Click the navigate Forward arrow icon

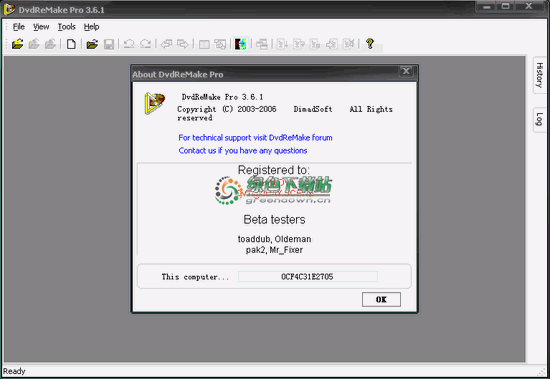[x=183, y=44]
